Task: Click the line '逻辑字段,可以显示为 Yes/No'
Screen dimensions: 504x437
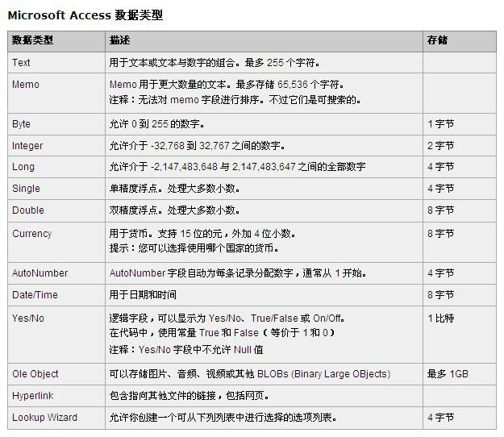Action: coord(227,318)
